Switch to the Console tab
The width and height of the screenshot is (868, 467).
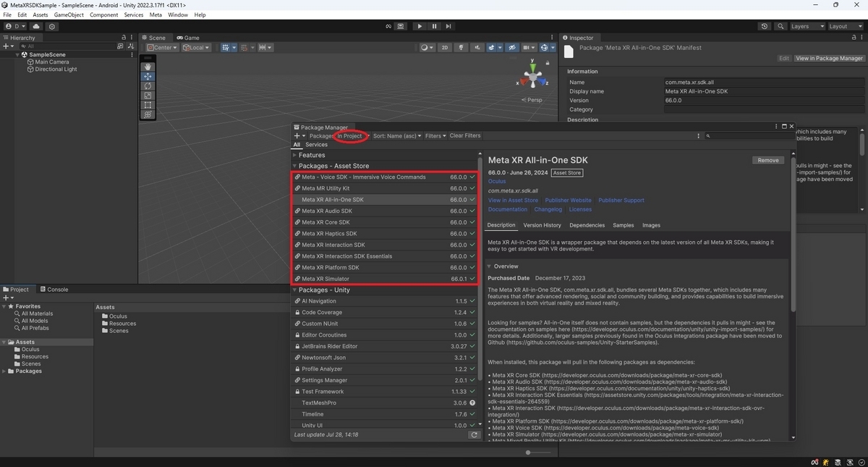pos(54,289)
